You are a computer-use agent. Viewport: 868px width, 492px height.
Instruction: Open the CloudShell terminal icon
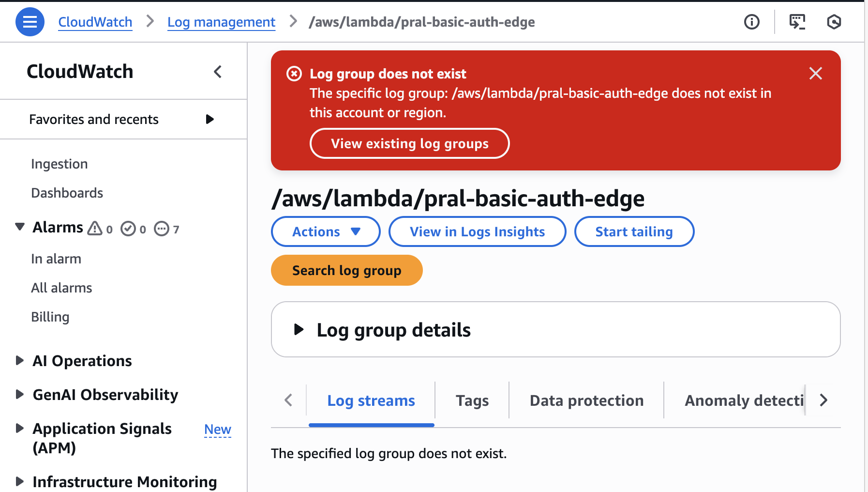pos(797,22)
